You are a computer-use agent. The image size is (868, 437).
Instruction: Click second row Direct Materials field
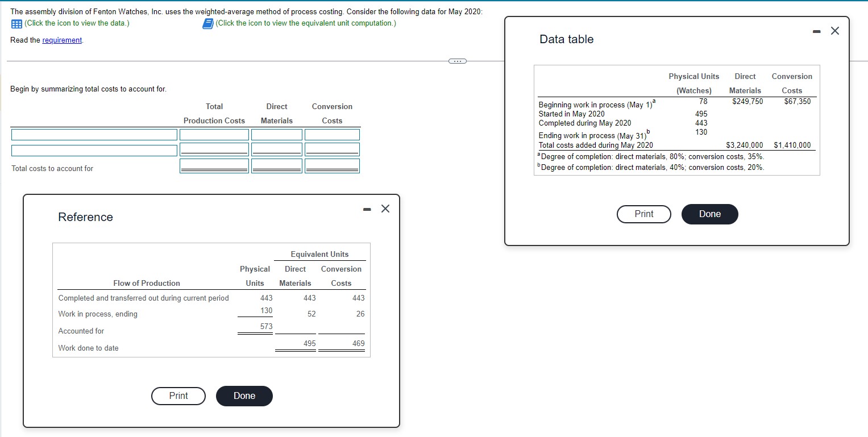277,149
